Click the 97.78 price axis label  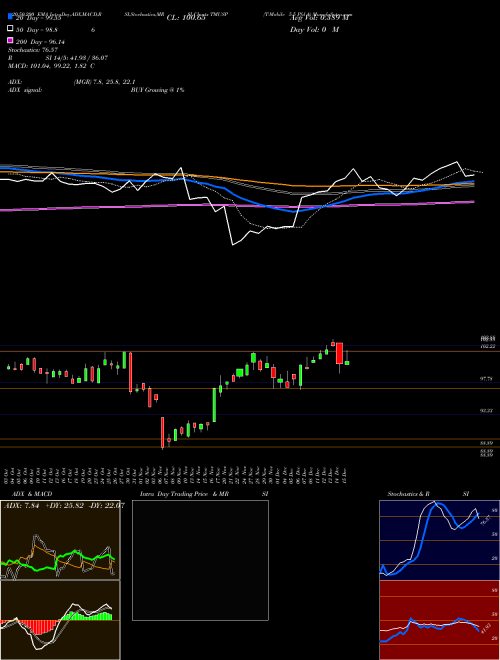point(486,379)
